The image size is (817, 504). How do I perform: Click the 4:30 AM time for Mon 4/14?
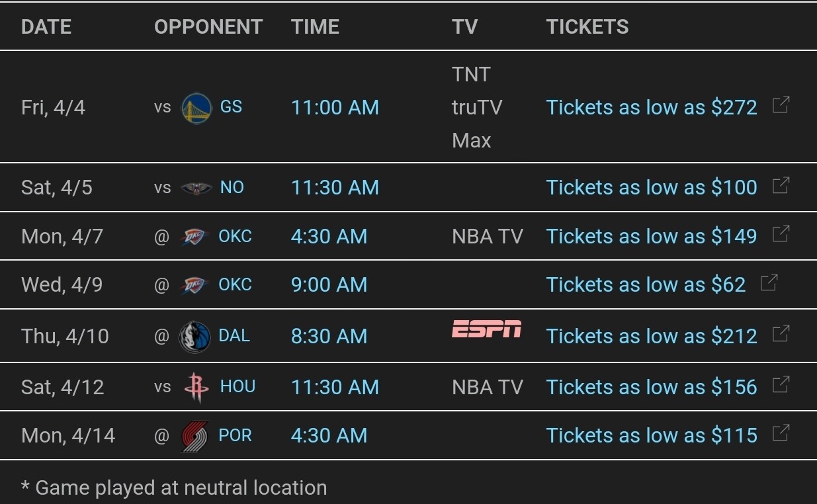329,436
